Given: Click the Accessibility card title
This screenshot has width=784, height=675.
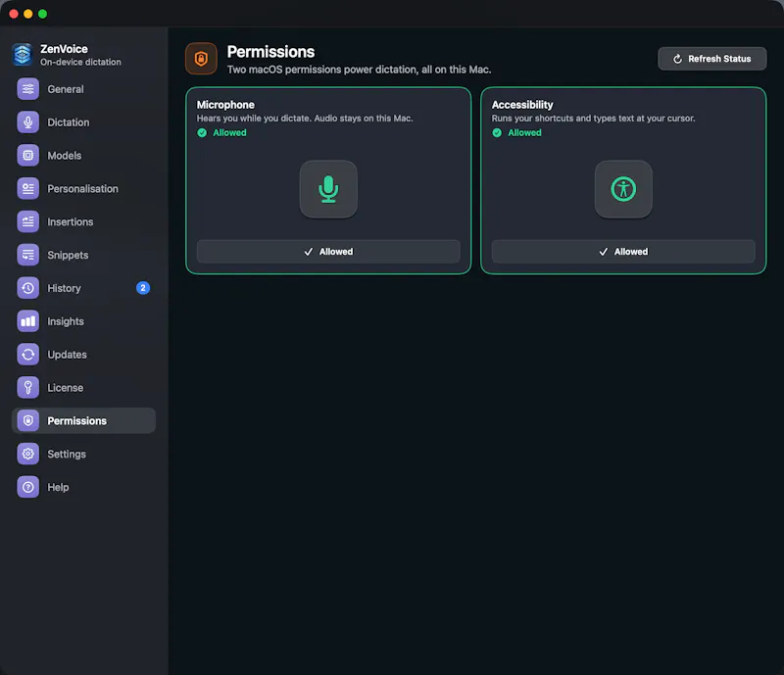Looking at the screenshot, I should coord(522,105).
